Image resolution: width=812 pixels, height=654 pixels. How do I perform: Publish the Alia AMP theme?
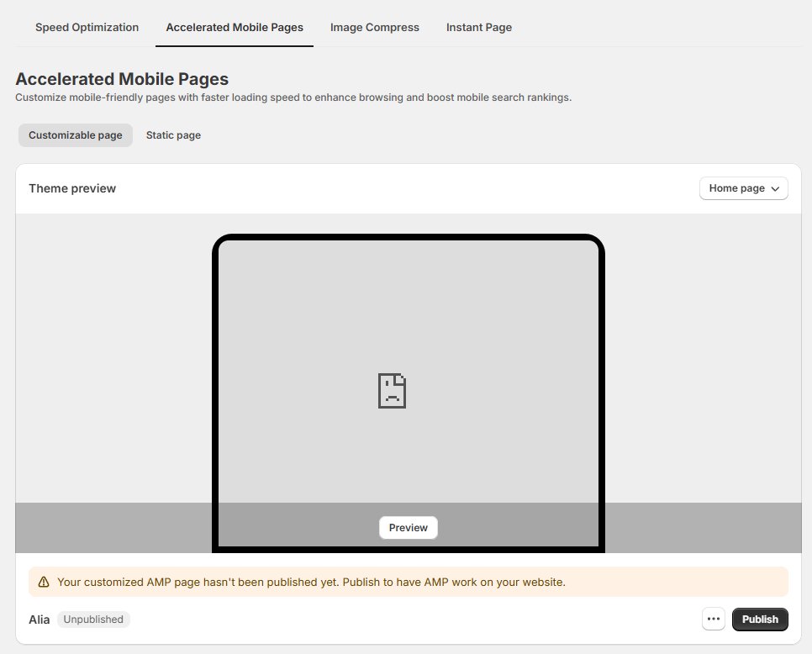pyautogui.click(x=760, y=620)
